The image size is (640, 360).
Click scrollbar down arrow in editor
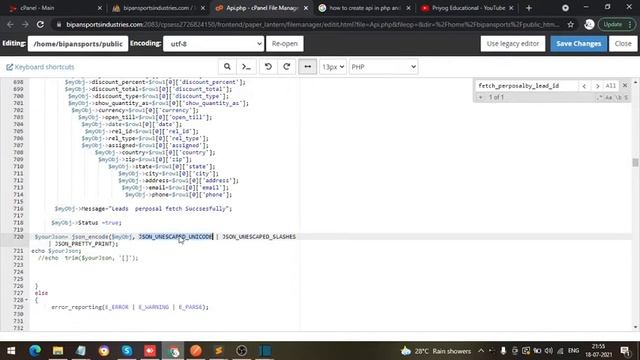click(635, 327)
